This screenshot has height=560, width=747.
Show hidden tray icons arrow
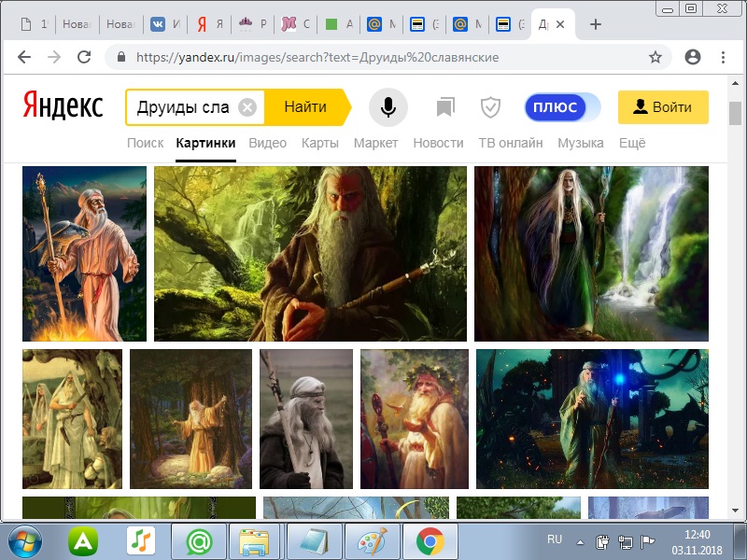click(580, 542)
